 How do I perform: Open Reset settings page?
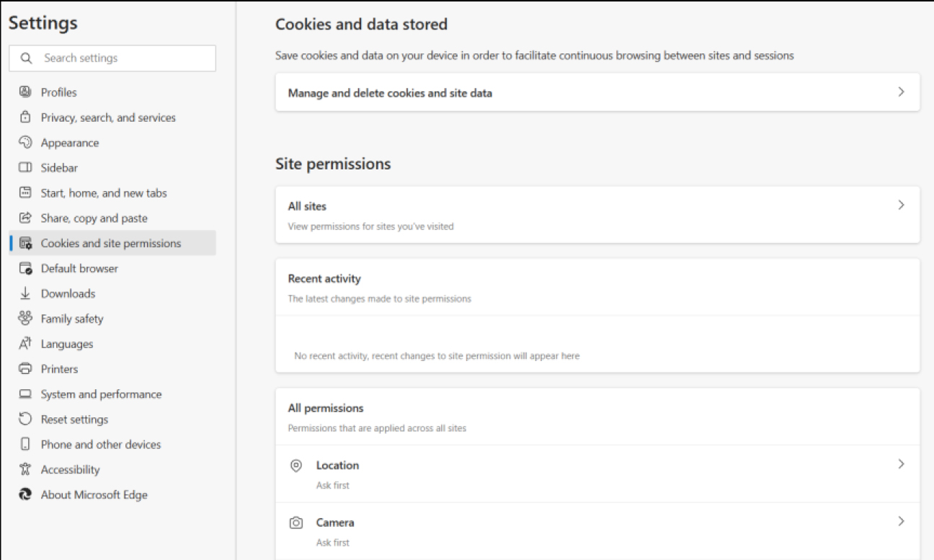click(x=74, y=419)
